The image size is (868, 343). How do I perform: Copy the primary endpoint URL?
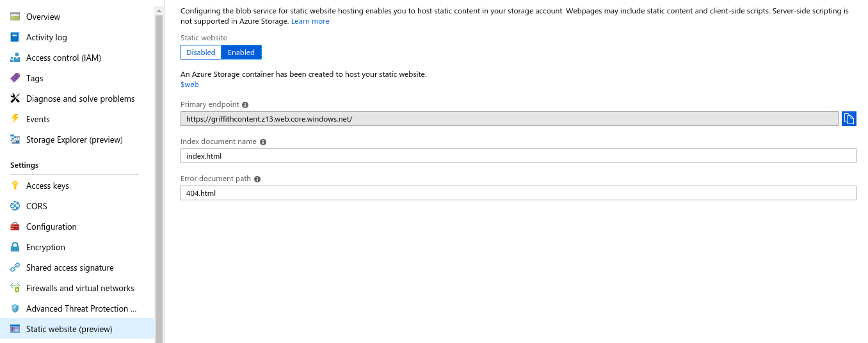[x=849, y=118]
